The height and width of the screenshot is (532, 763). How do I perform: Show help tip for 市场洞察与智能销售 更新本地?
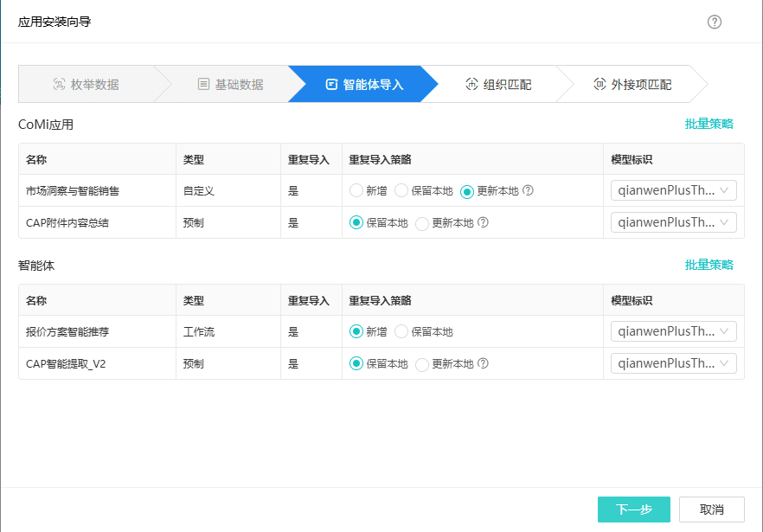[528, 190]
